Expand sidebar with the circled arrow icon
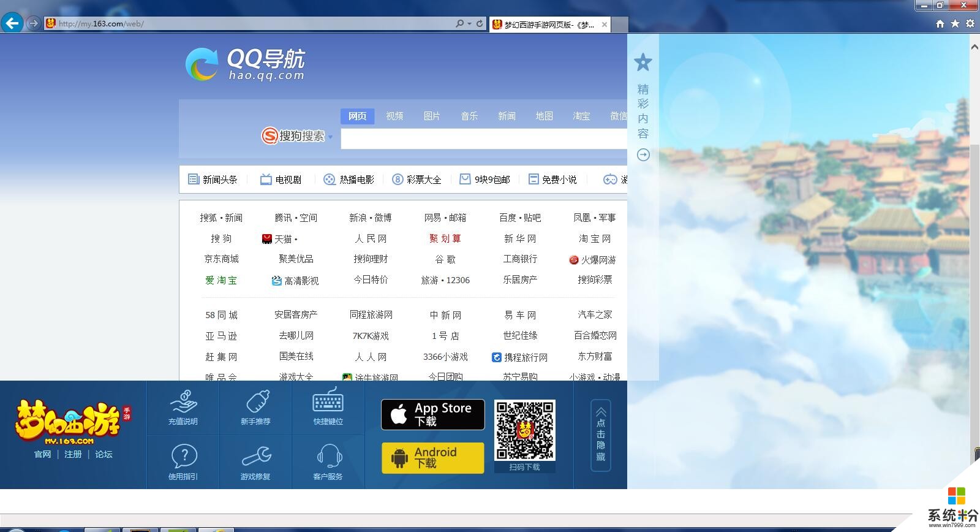The image size is (980, 532). point(643,154)
